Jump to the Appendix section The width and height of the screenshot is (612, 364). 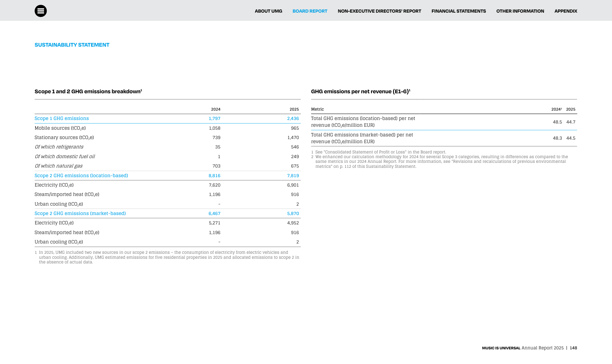[566, 11]
